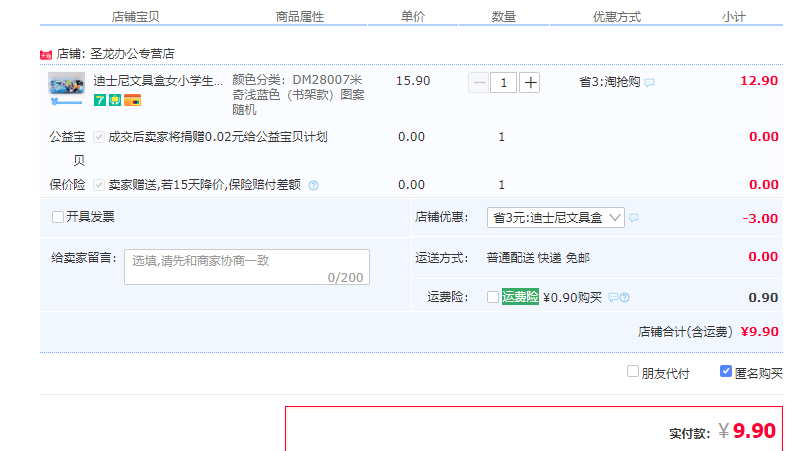Increase quantity with the plus button
809x451 pixels.
point(530,83)
